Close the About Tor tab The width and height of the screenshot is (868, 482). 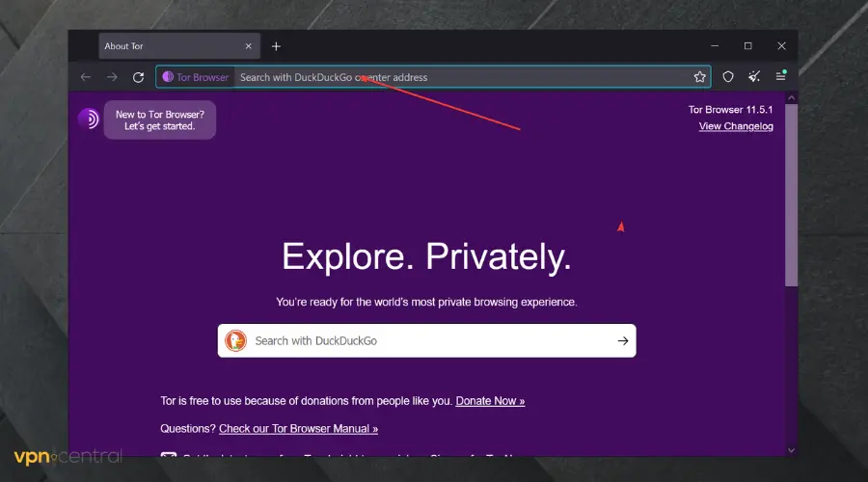pyautogui.click(x=249, y=46)
